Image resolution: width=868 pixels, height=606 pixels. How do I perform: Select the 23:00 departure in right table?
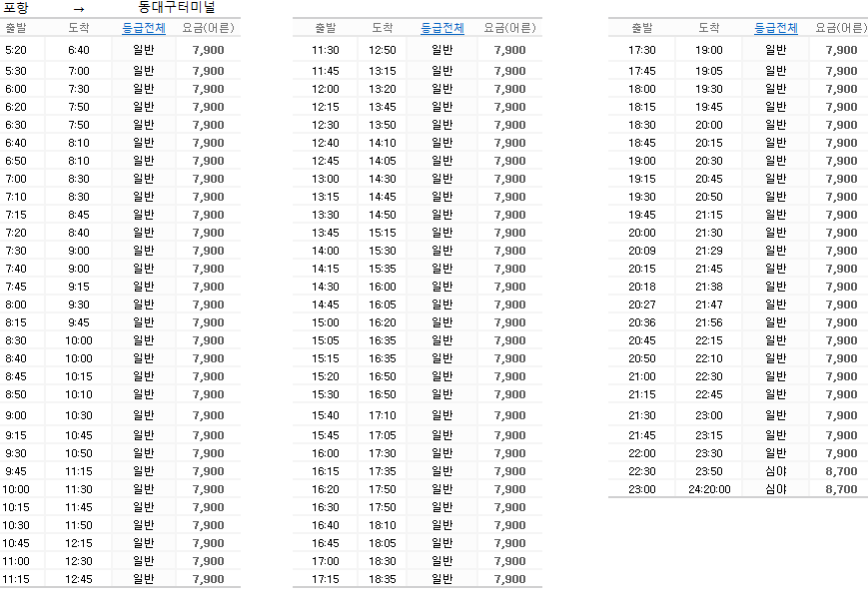pyautogui.click(x=641, y=489)
